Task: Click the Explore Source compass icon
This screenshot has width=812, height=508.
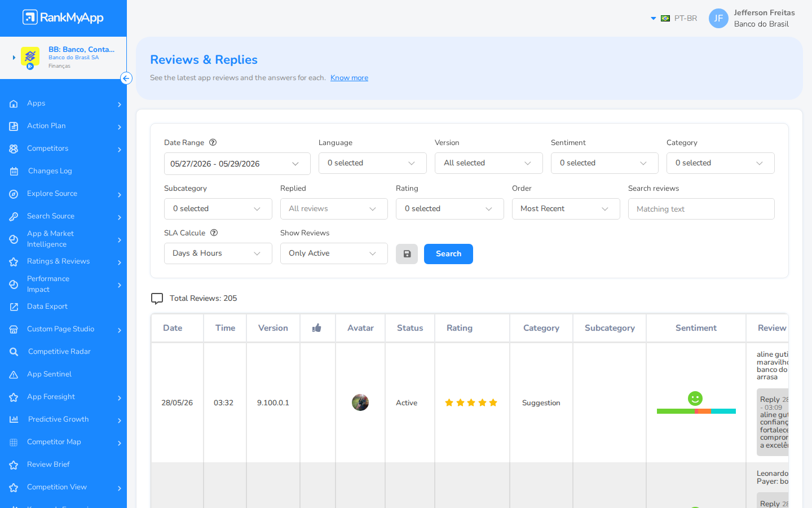Action: click(x=14, y=194)
